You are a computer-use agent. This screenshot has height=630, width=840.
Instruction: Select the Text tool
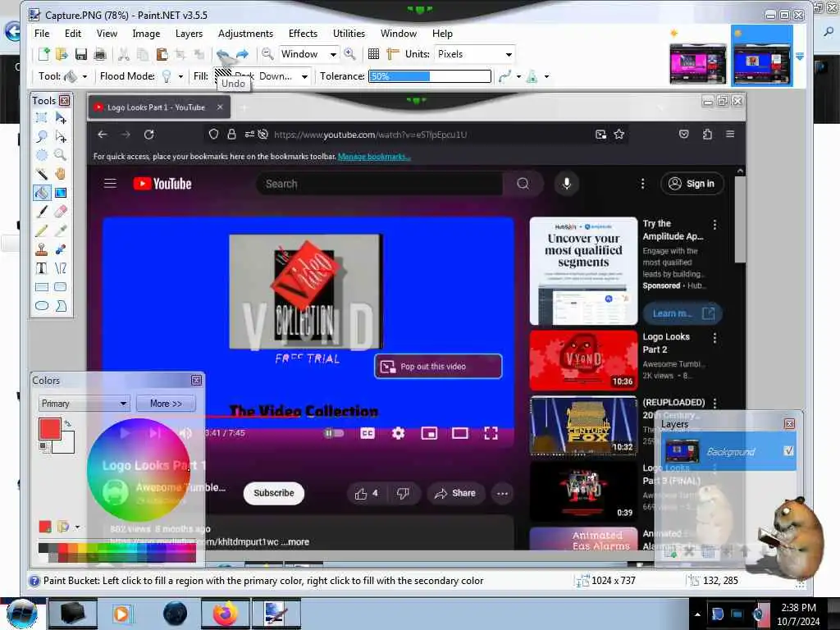[x=41, y=268]
